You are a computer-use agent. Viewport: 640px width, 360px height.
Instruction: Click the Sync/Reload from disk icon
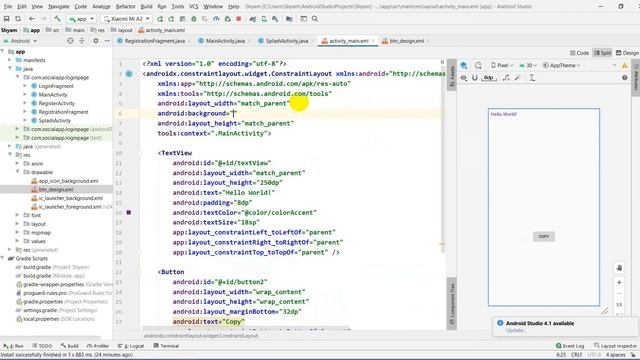coord(18,19)
